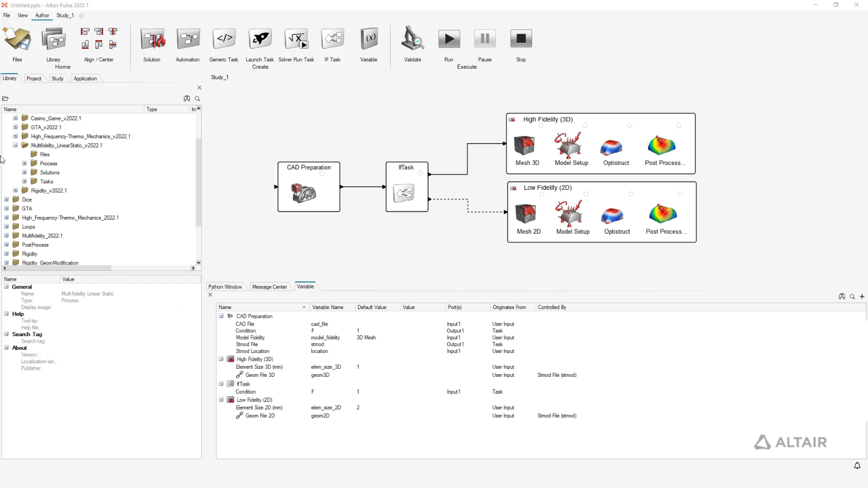Open the search icon in Library panel

pos(197,99)
